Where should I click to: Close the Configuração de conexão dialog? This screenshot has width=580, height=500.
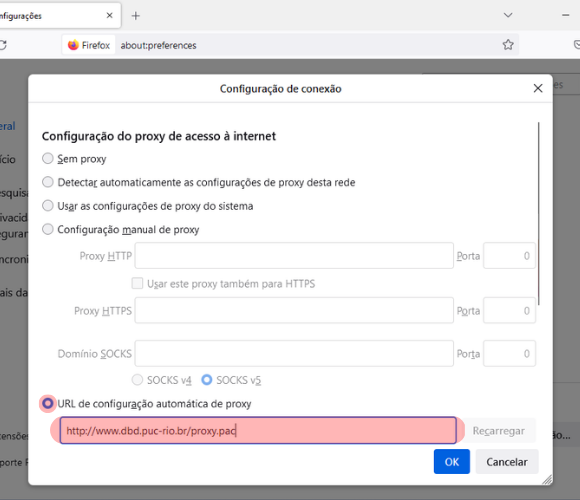click(x=538, y=88)
